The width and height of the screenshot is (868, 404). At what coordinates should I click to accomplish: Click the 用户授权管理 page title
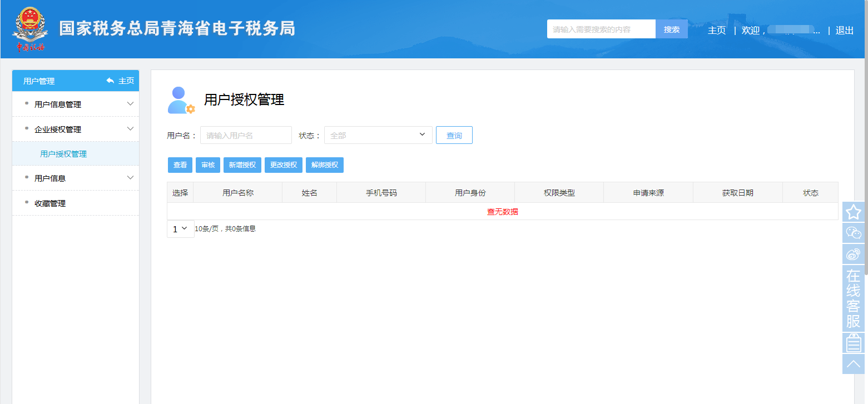pyautogui.click(x=244, y=99)
